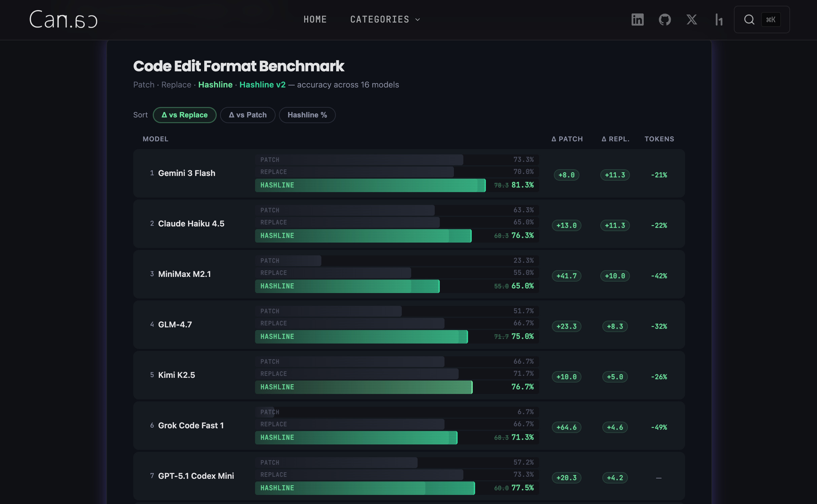Open the LinkedIn profile icon

coord(637,20)
